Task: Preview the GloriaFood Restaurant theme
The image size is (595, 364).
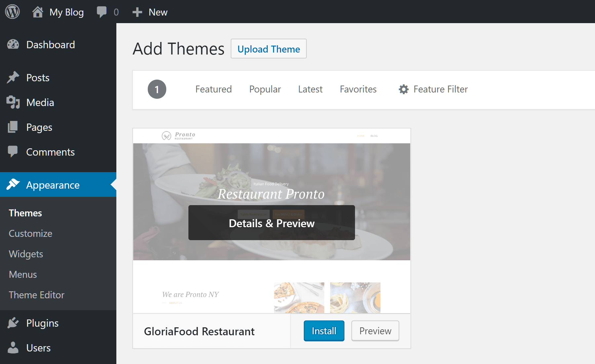Action: coord(375,331)
